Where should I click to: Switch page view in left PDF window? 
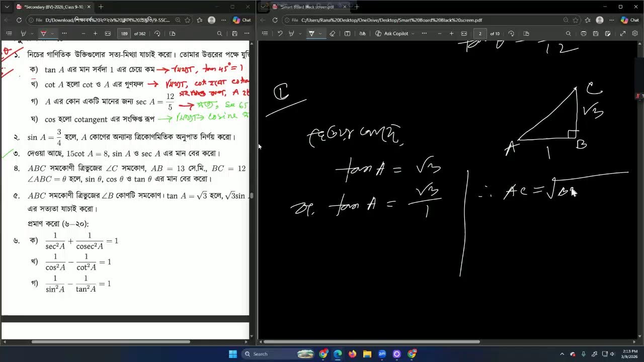tap(172, 33)
